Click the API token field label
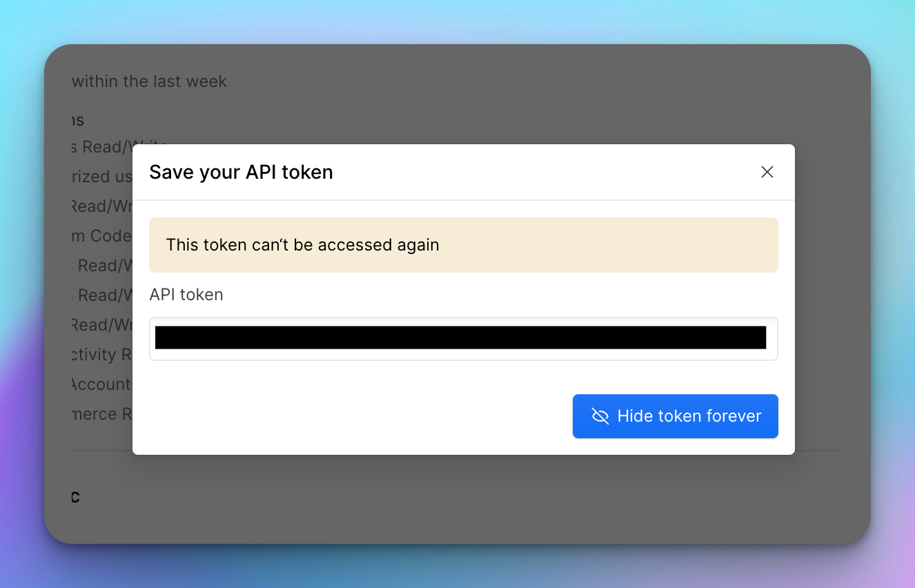Viewport: 915px width, 588px height. pos(186,295)
